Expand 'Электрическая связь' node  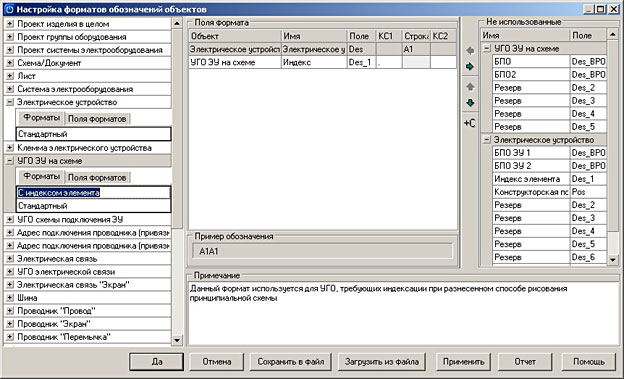(x=10, y=259)
